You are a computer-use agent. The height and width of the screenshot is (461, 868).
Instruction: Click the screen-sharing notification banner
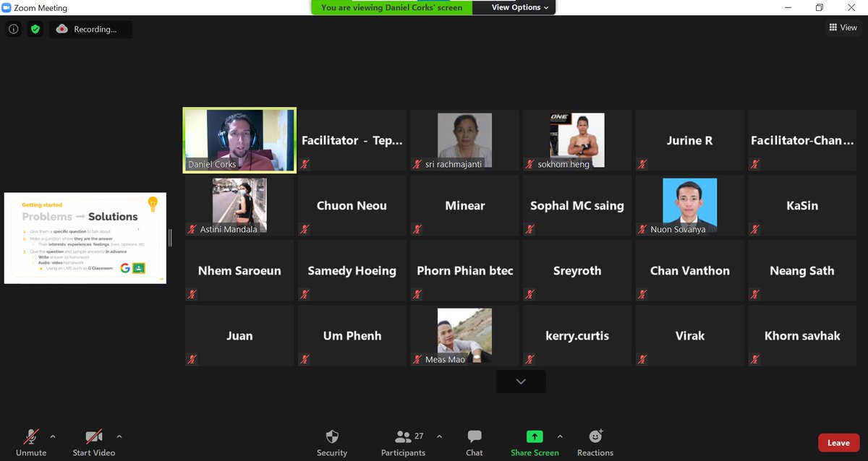click(x=392, y=7)
